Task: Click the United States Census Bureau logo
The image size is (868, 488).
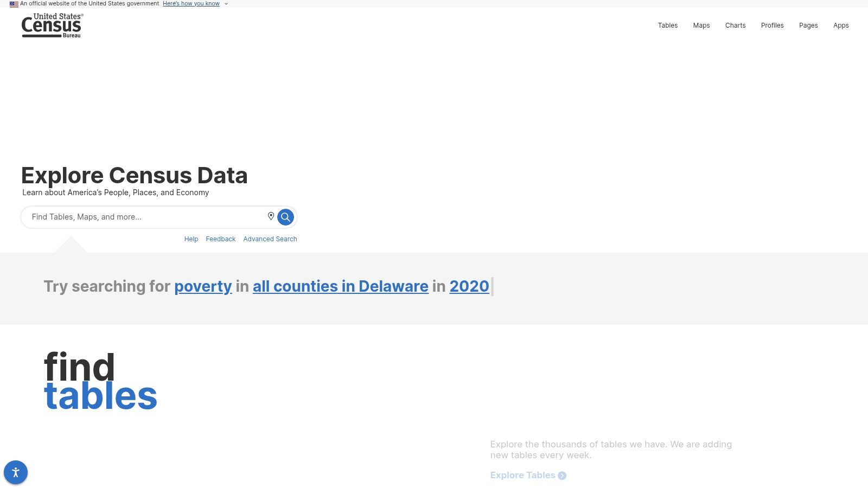Action: (52, 25)
